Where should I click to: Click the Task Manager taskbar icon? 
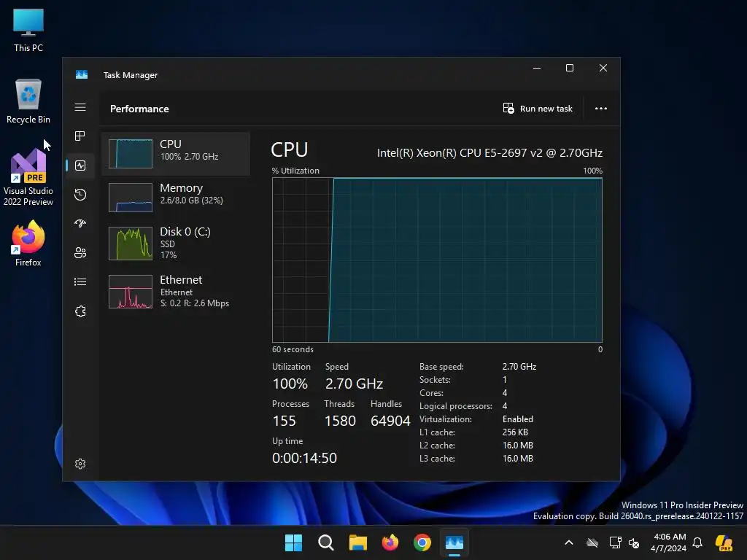pyautogui.click(x=454, y=542)
